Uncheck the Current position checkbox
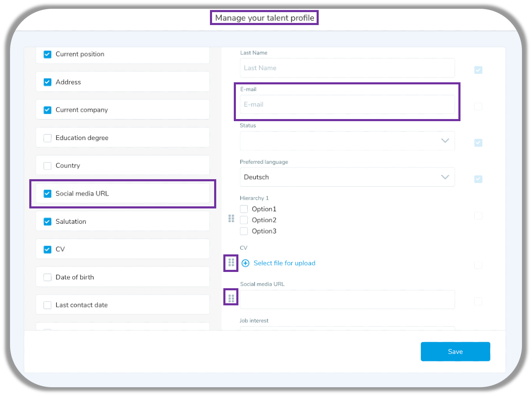532x396 pixels. (x=48, y=54)
